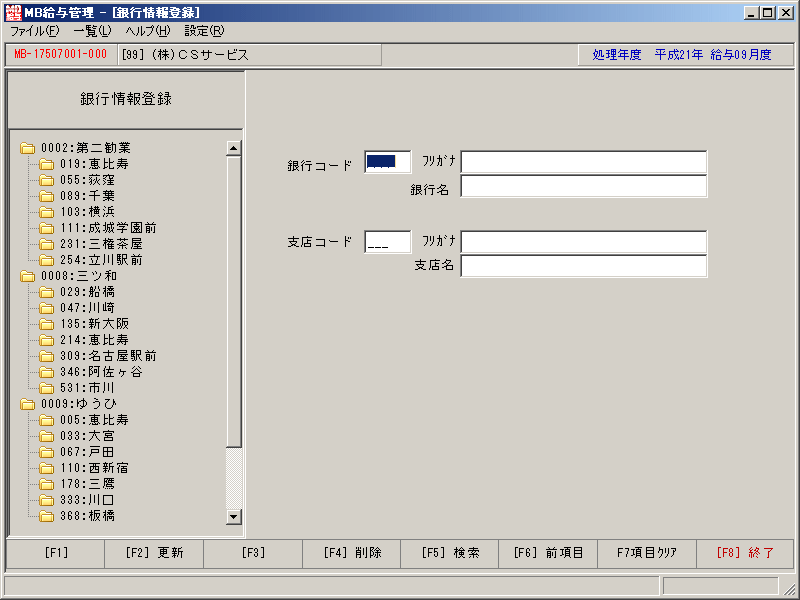Click the folder icon for 089:千葉
This screenshot has height=600, width=800.
click(46, 196)
